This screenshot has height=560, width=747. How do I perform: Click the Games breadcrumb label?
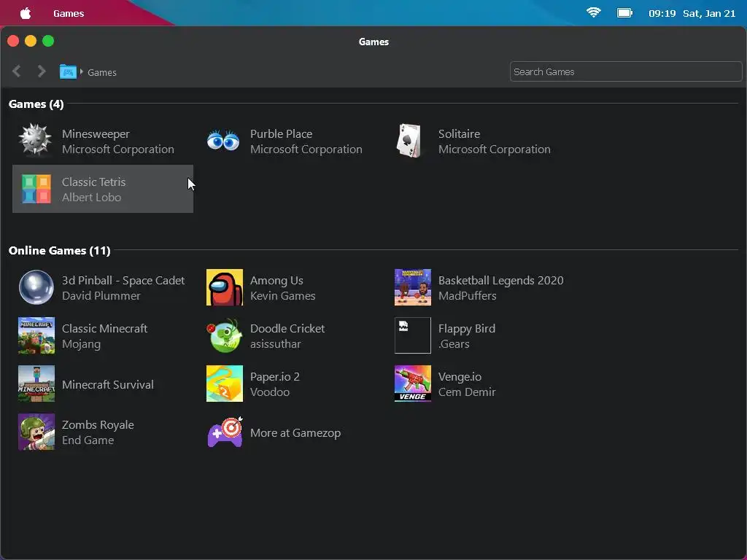coord(102,72)
